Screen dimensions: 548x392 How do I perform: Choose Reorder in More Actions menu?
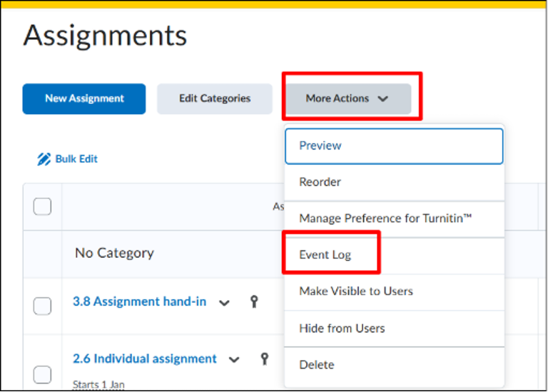tap(394, 182)
